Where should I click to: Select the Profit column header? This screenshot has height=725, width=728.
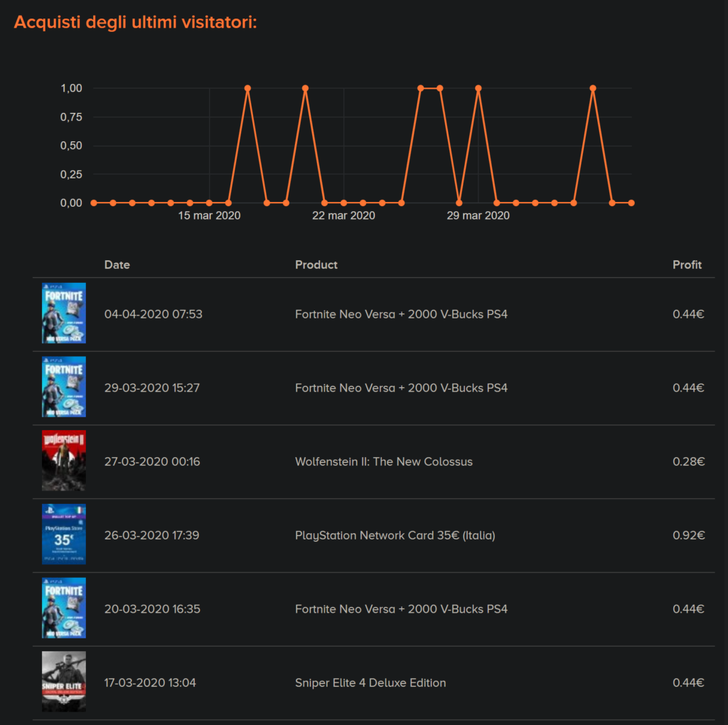tap(687, 264)
